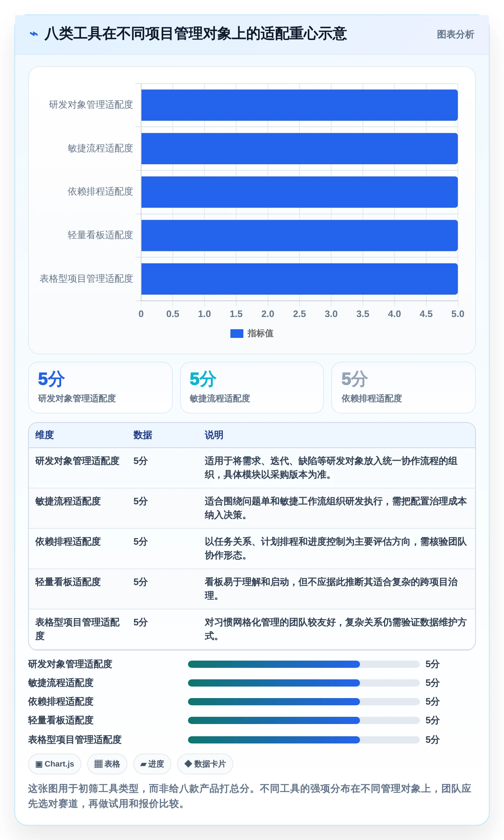Click the 依赖排程适配度 progress bar

point(304,702)
